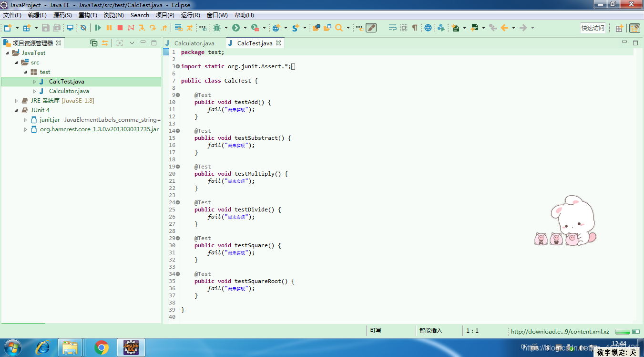Click the Open Type icon

(x=316, y=28)
